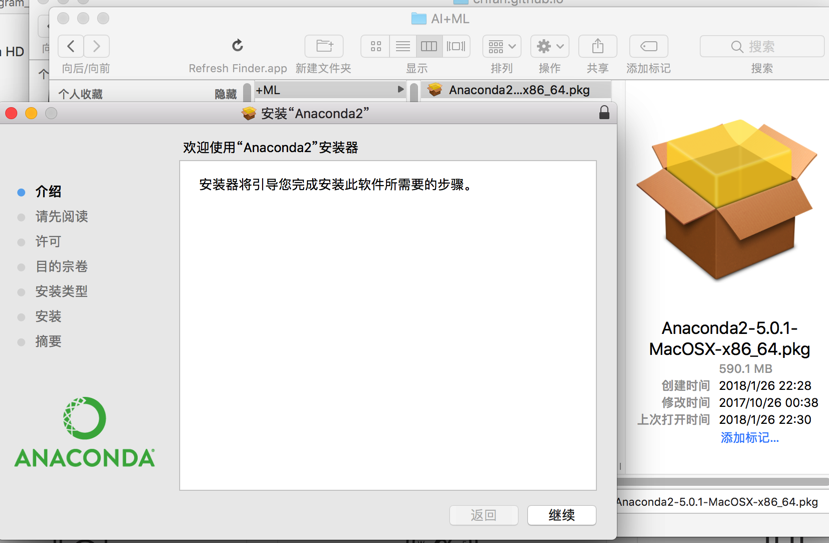The width and height of the screenshot is (829, 543).
Task: Click the disabled 返回 back button
Action: click(x=484, y=515)
